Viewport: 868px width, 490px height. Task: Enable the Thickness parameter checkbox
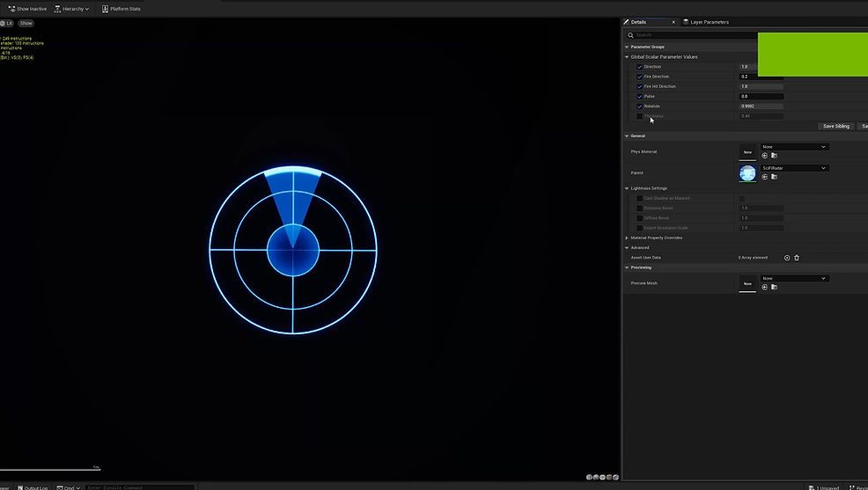coord(640,116)
